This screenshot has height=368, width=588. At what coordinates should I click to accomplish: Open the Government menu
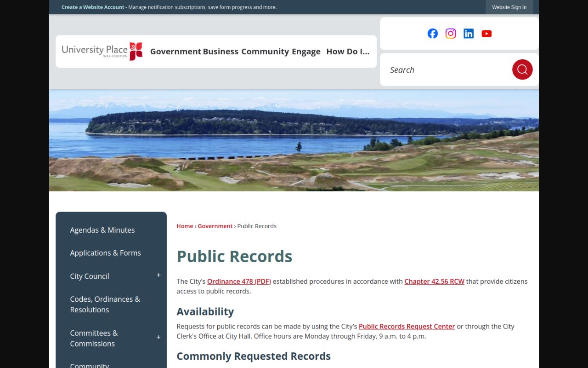click(175, 52)
